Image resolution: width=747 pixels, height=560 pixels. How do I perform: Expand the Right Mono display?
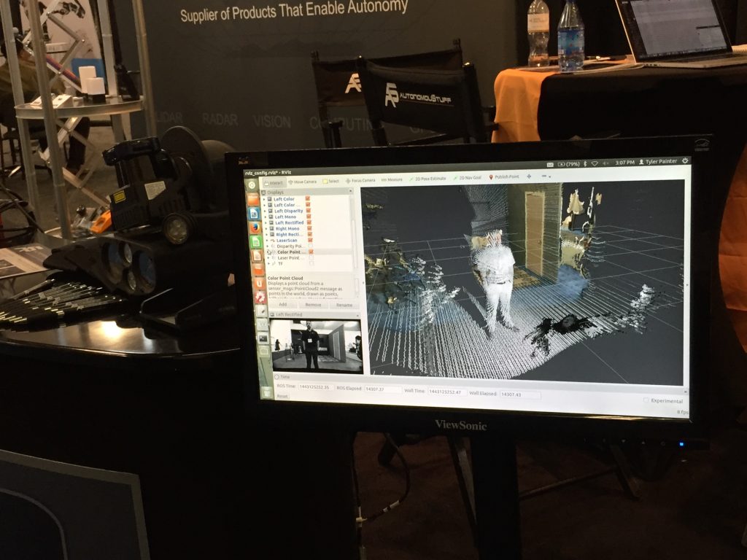pyautogui.click(x=266, y=228)
